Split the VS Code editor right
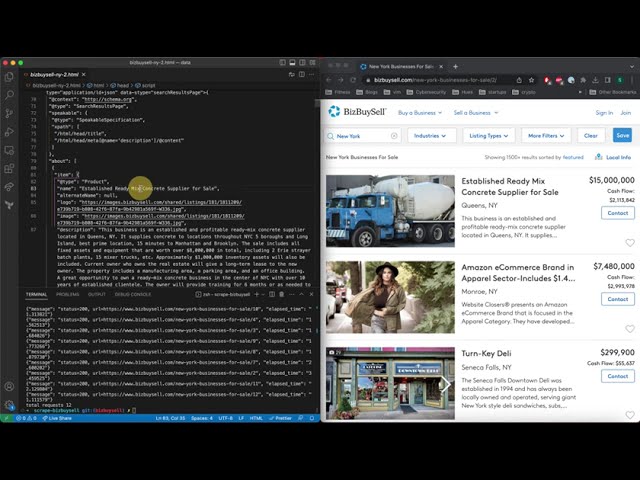 point(302,75)
